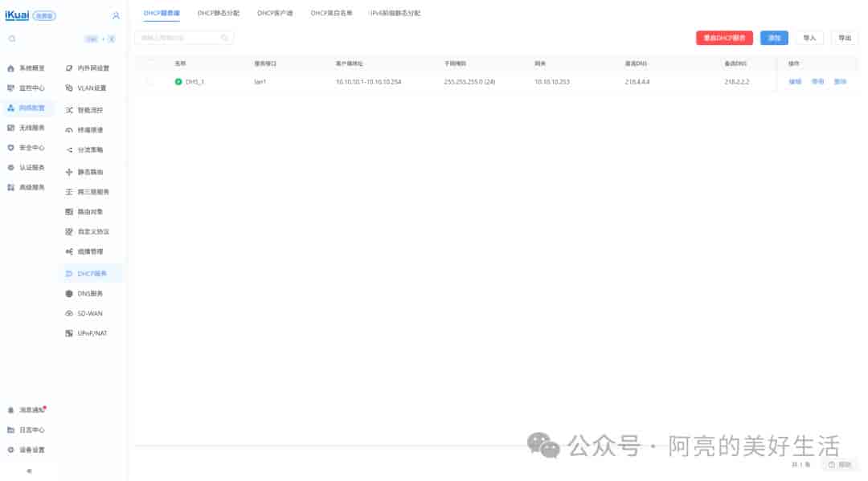Go to VLAN设置 in the submenu
The image size is (868, 481).
[86, 88]
